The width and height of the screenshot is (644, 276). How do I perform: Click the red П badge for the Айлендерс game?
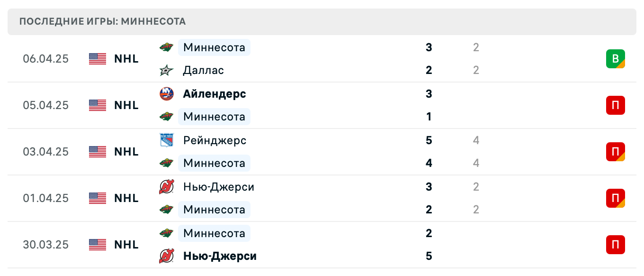click(616, 105)
